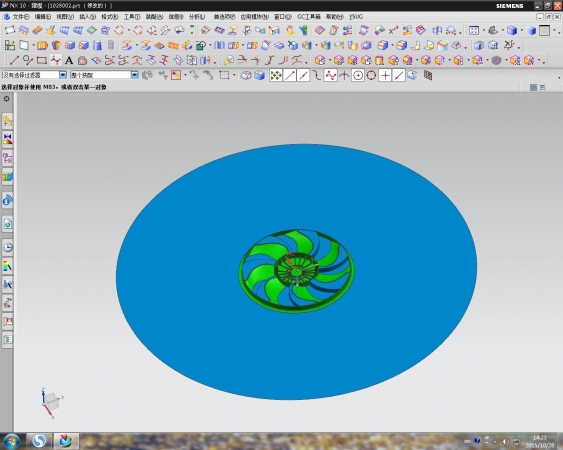Toggle the intersection crosshair snap point

(344, 75)
